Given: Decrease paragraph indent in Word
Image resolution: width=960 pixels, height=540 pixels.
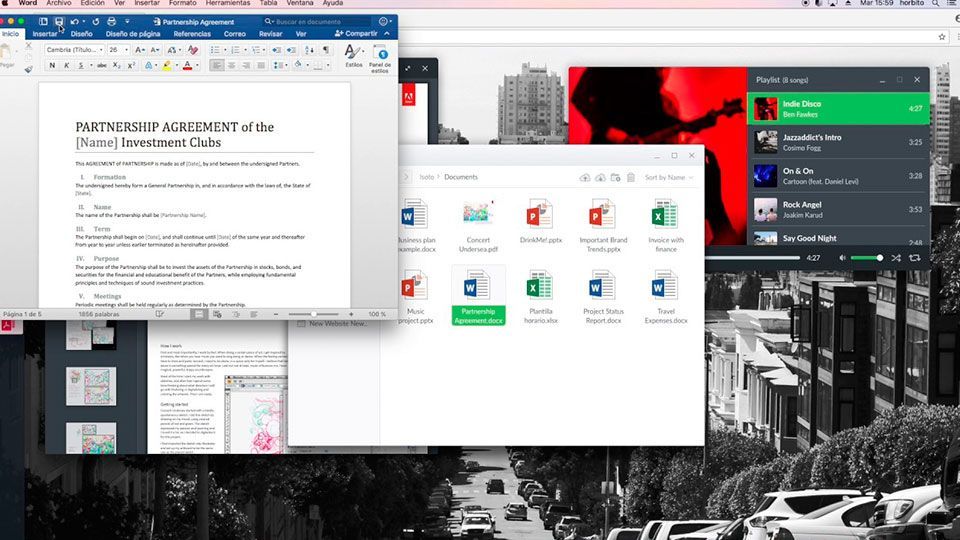Looking at the screenshot, I should pyautogui.click(x=276, y=50).
